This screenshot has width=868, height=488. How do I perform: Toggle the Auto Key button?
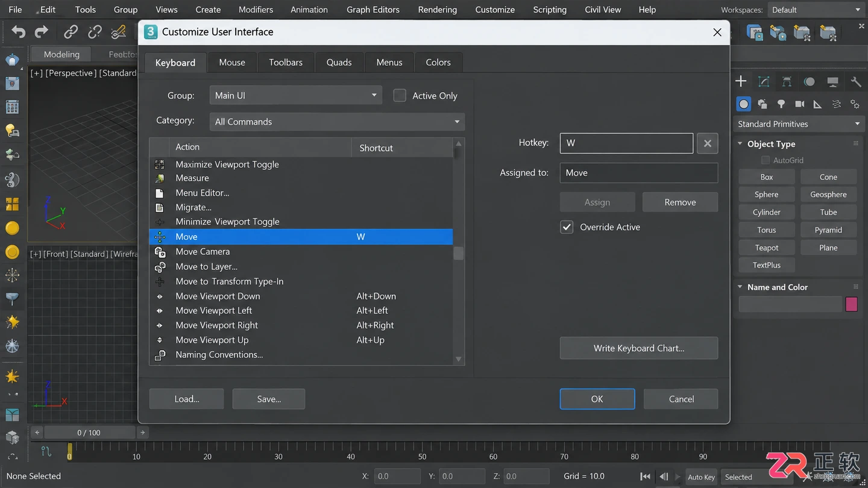[x=701, y=477]
